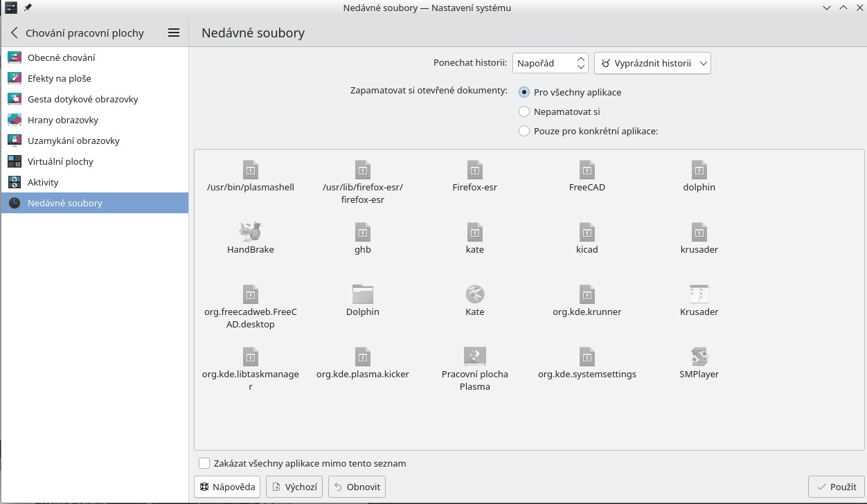
Task: Select the Krusader file manager icon
Action: (699, 294)
